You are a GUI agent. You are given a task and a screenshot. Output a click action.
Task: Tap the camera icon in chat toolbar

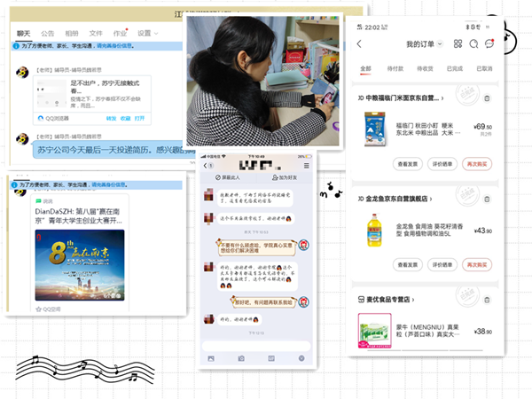[241, 357]
